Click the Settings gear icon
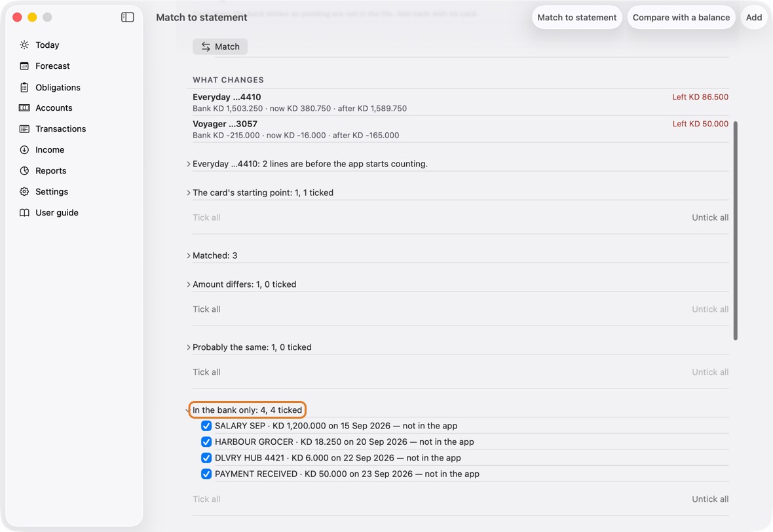The height and width of the screenshot is (532, 773). point(24,192)
